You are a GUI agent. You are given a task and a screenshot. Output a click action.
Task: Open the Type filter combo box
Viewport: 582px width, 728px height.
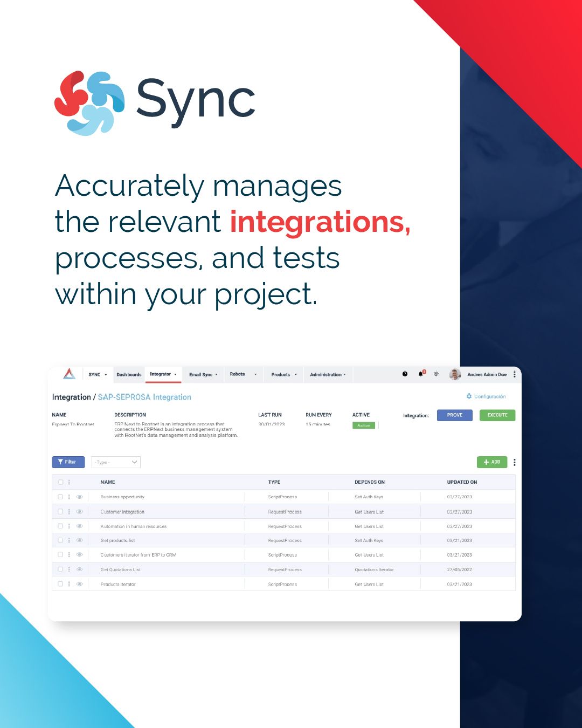116,462
